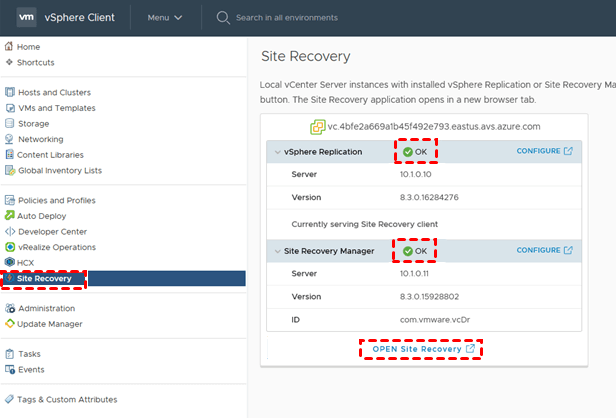
Task: Open Shortcuts in the sidebar
Action: tap(35, 62)
